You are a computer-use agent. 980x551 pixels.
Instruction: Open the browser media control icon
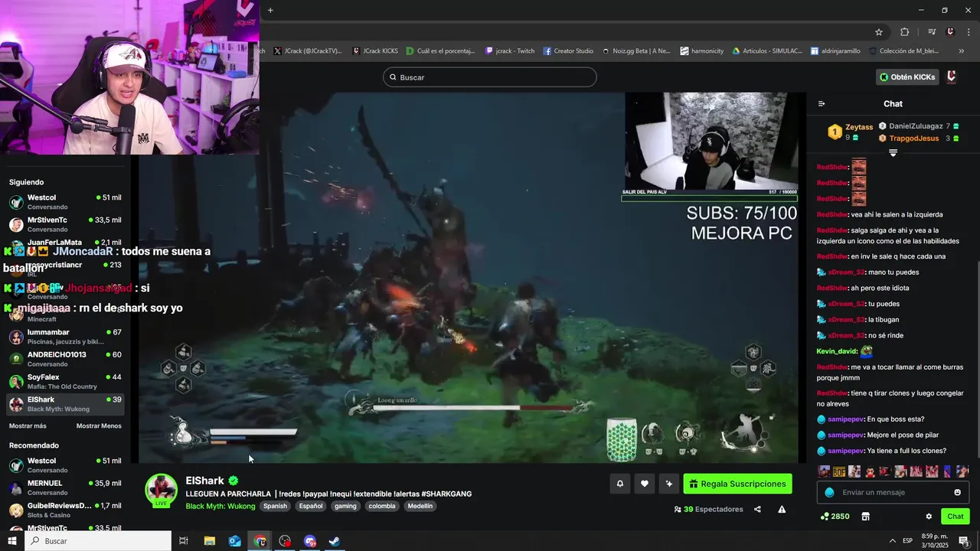[x=932, y=32]
